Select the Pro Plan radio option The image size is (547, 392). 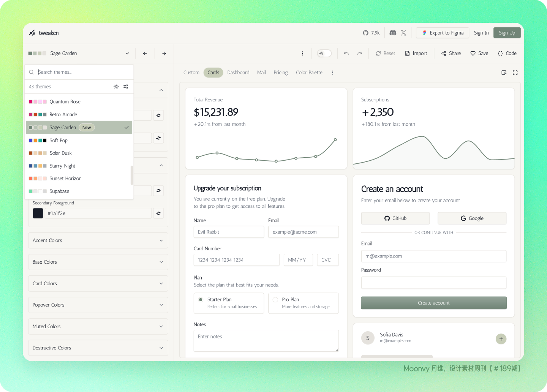pyautogui.click(x=275, y=300)
